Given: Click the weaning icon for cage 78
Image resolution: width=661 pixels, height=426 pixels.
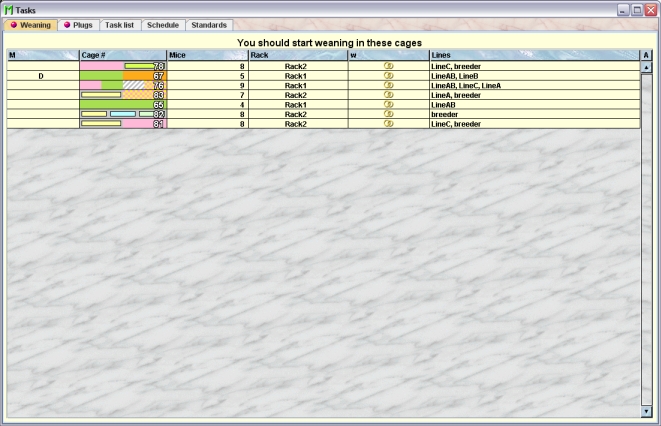Looking at the screenshot, I should (x=389, y=66).
